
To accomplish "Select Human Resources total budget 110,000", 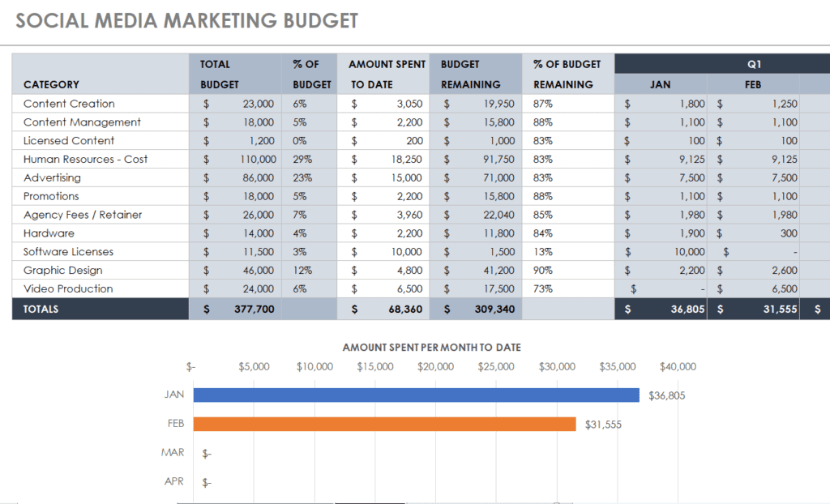I will point(235,160).
